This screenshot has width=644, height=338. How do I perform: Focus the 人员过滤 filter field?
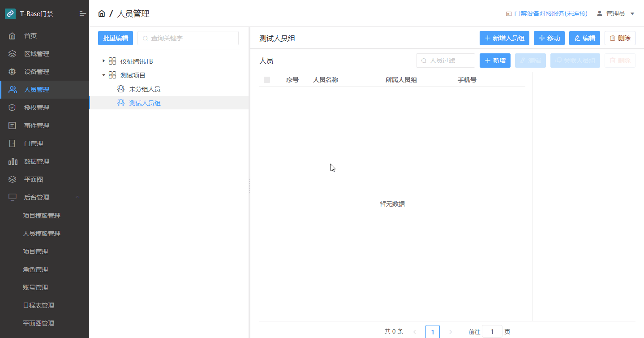[446, 61]
